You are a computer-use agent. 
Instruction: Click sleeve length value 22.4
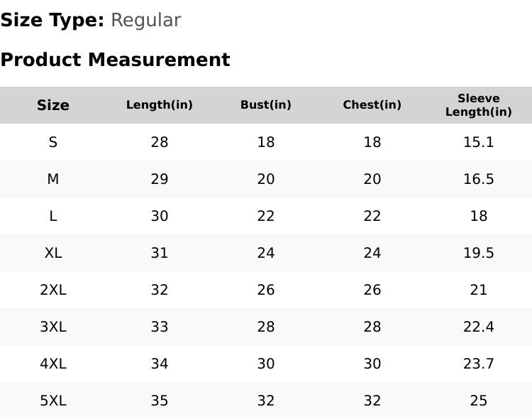point(479,327)
